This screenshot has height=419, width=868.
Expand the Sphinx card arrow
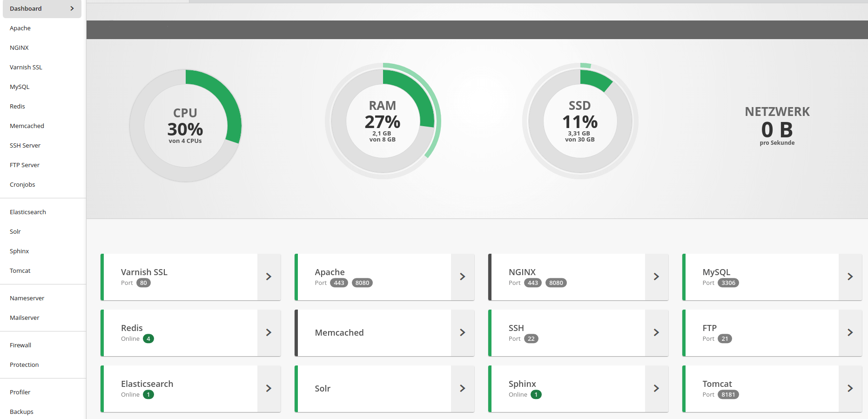coord(657,388)
